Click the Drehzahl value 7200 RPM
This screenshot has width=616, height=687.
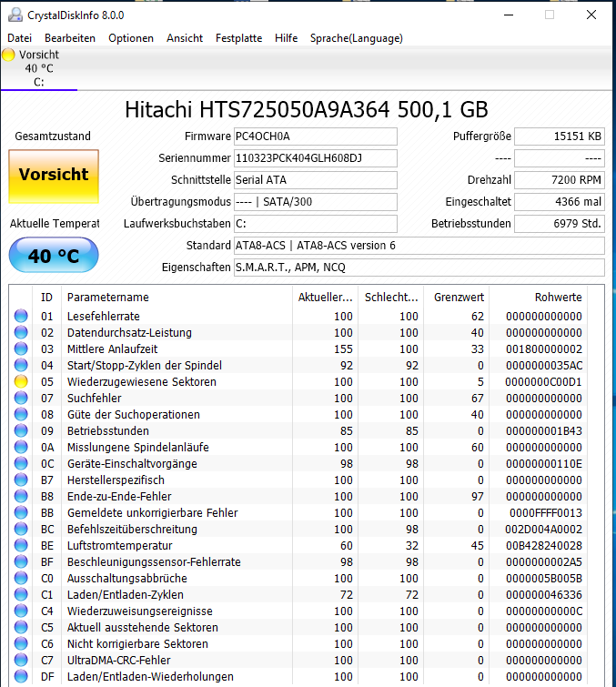coord(560,180)
